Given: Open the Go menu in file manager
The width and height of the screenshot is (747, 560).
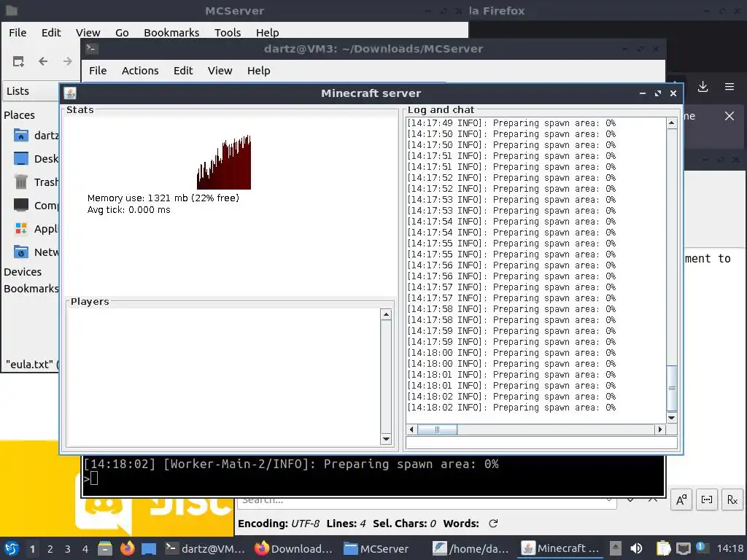Looking at the screenshot, I should [x=122, y=32].
